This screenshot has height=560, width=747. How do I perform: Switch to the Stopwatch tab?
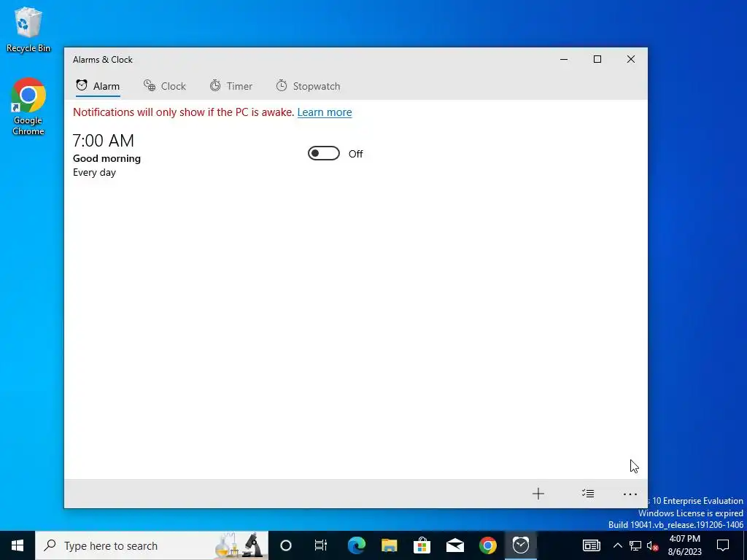pos(309,86)
